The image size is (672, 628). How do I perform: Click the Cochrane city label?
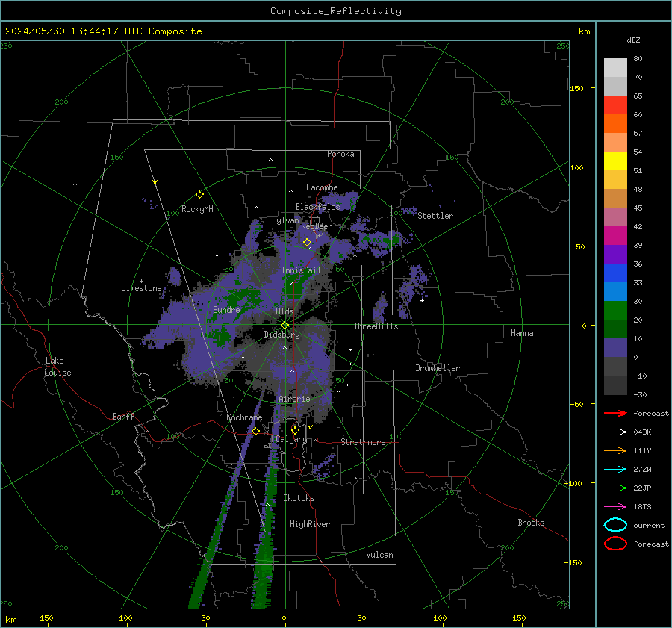point(244,417)
